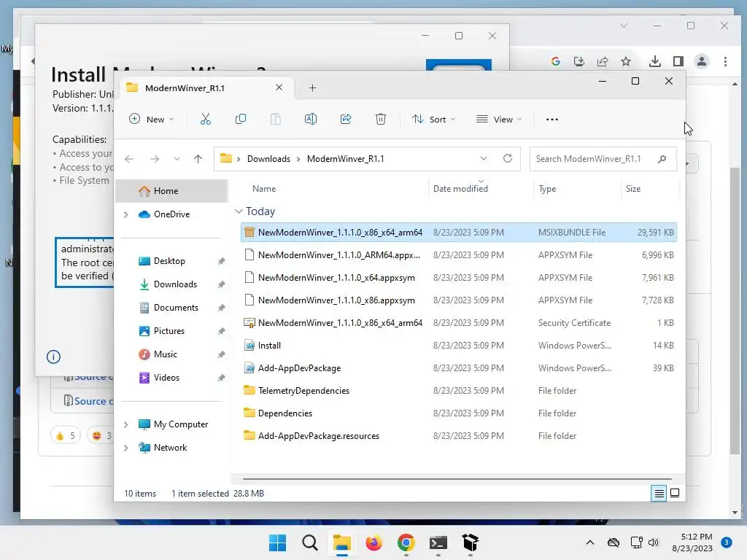Image resolution: width=747 pixels, height=560 pixels.
Task: Open the New dropdown menu
Action: [x=152, y=119]
